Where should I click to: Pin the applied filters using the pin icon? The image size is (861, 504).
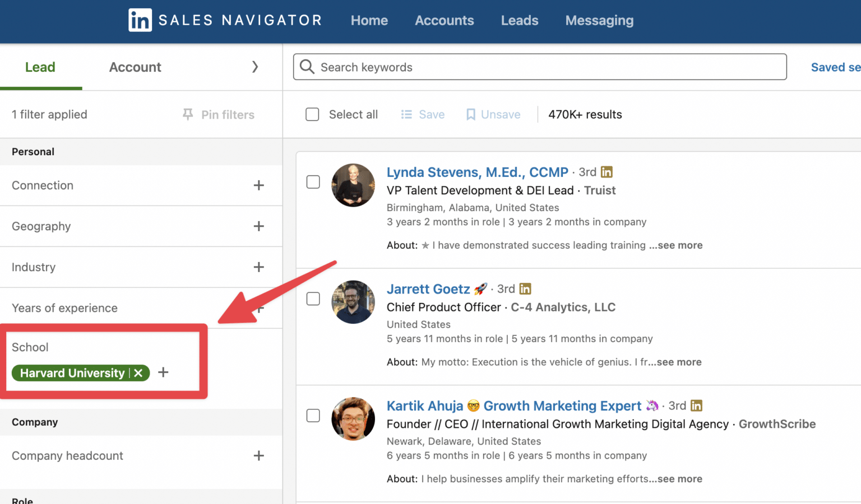187,114
